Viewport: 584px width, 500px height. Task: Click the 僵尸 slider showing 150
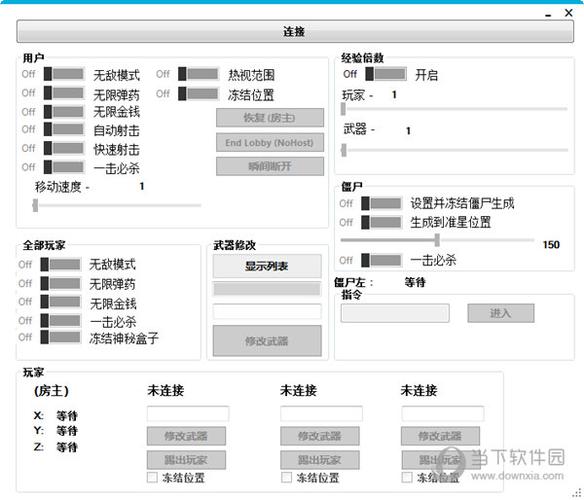(x=437, y=240)
